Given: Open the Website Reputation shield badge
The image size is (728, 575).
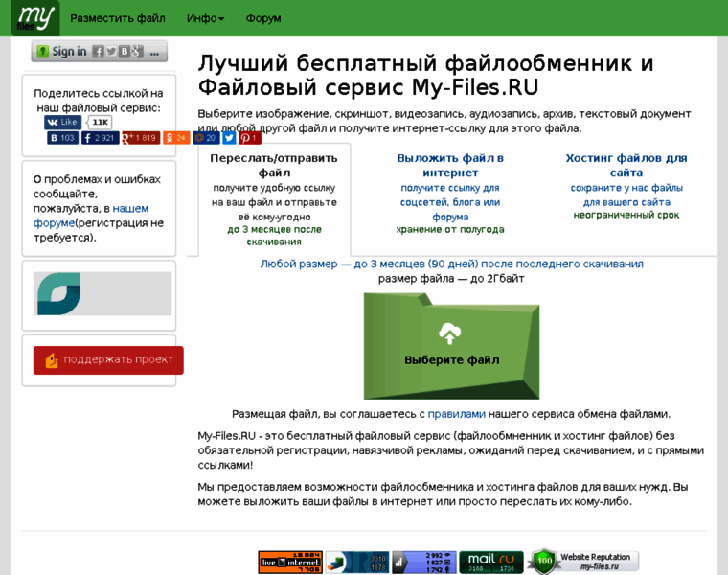Looking at the screenshot, I should (582, 562).
